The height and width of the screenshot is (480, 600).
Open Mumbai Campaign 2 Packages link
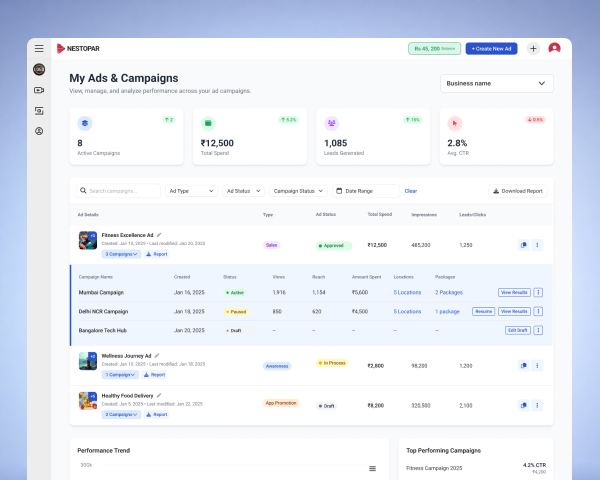point(449,292)
